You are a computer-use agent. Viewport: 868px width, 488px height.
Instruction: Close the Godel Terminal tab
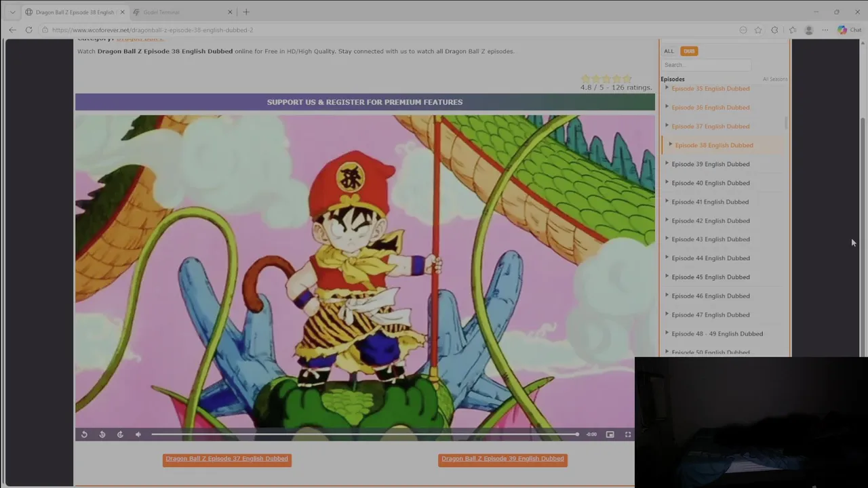230,12
